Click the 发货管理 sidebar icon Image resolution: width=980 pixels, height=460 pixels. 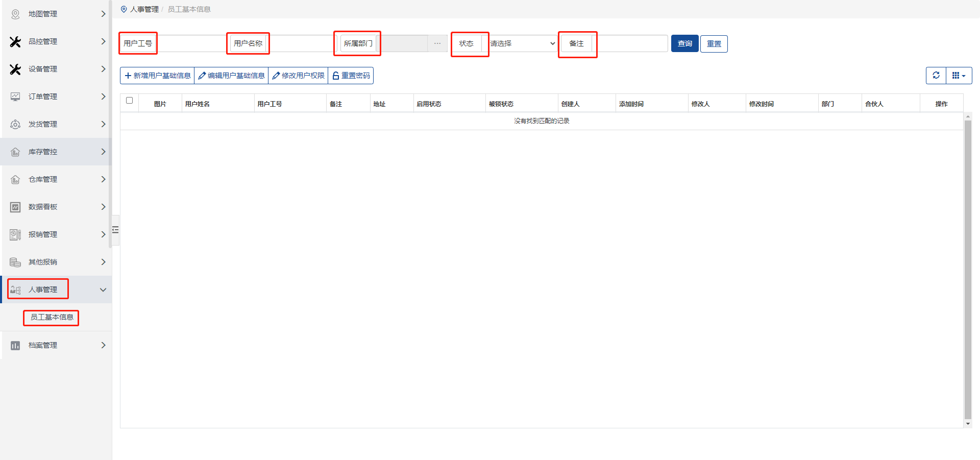point(15,124)
